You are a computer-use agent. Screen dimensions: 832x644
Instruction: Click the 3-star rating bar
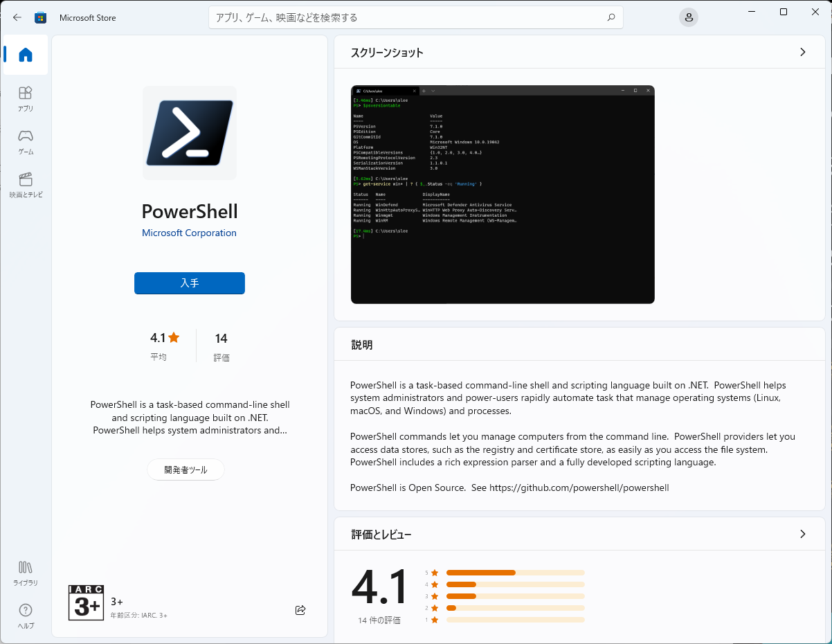tap(516, 596)
